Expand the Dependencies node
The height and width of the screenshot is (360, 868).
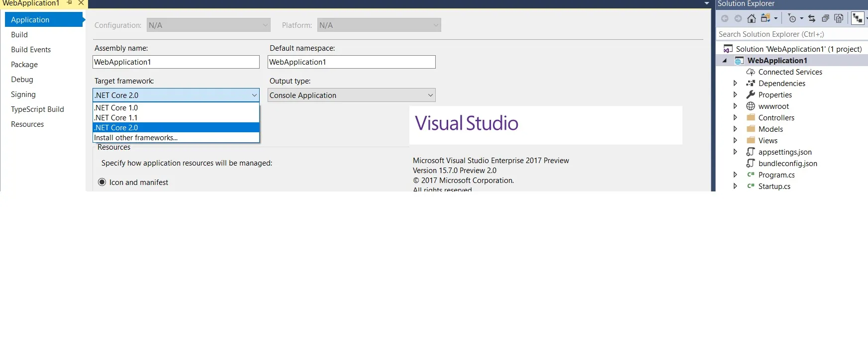(x=735, y=84)
